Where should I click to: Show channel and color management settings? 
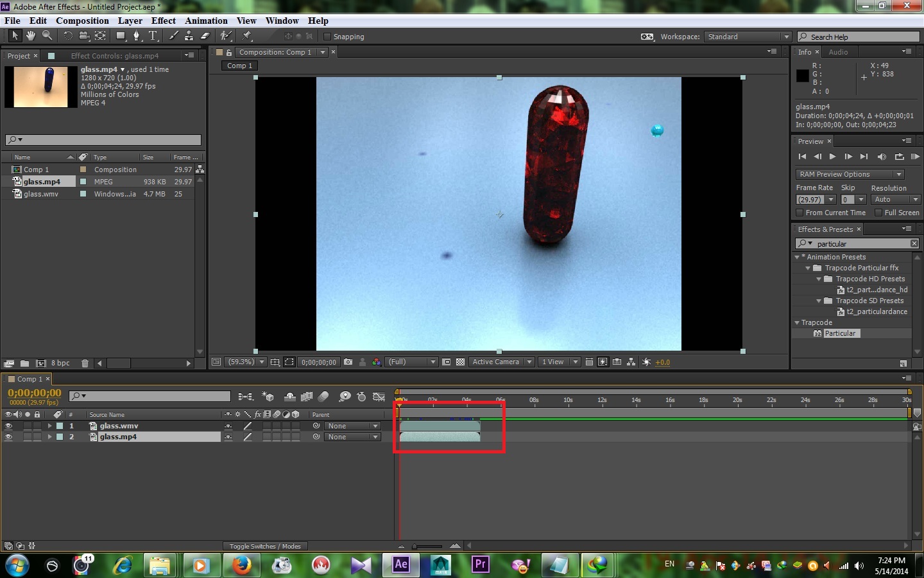click(376, 362)
